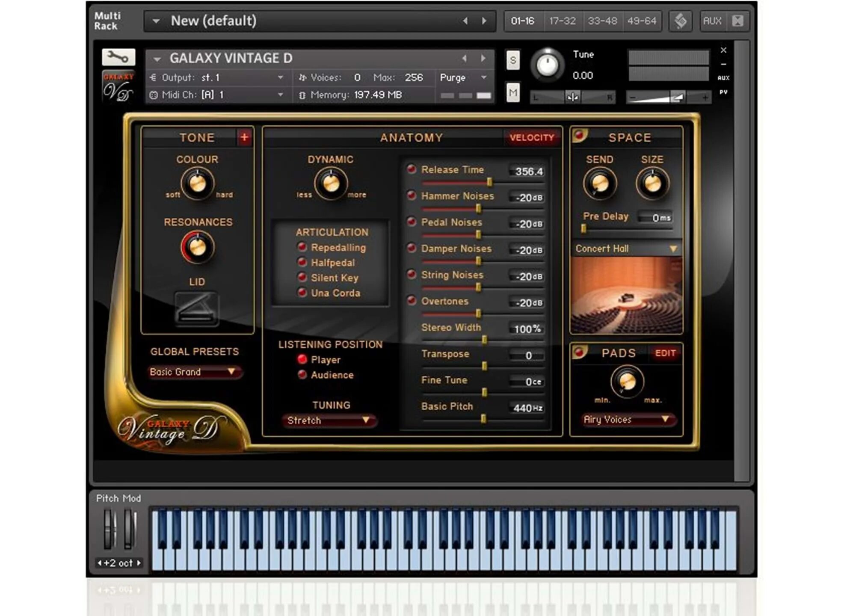The width and height of the screenshot is (847, 616).
Task: Expand the Stretch tuning dropdown
Action: click(x=329, y=420)
